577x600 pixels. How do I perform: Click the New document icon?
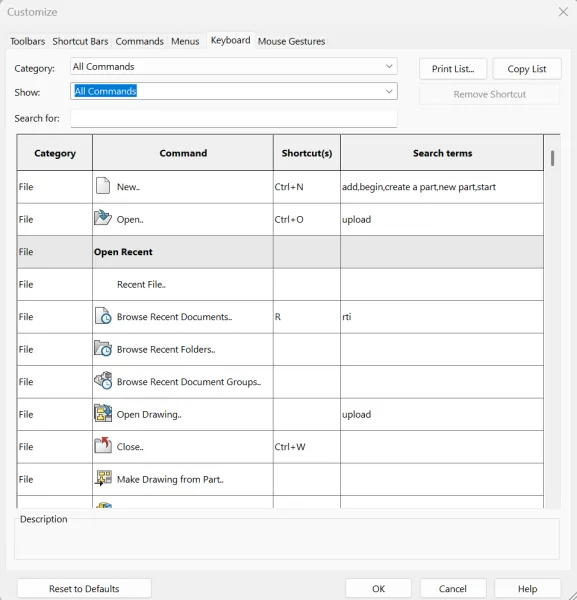[103, 186]
